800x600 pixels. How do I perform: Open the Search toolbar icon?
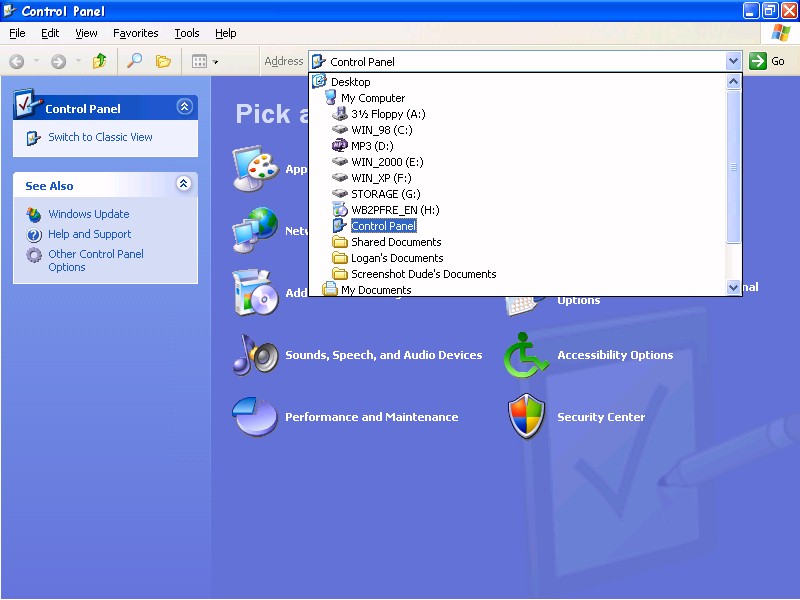point(134,61)
